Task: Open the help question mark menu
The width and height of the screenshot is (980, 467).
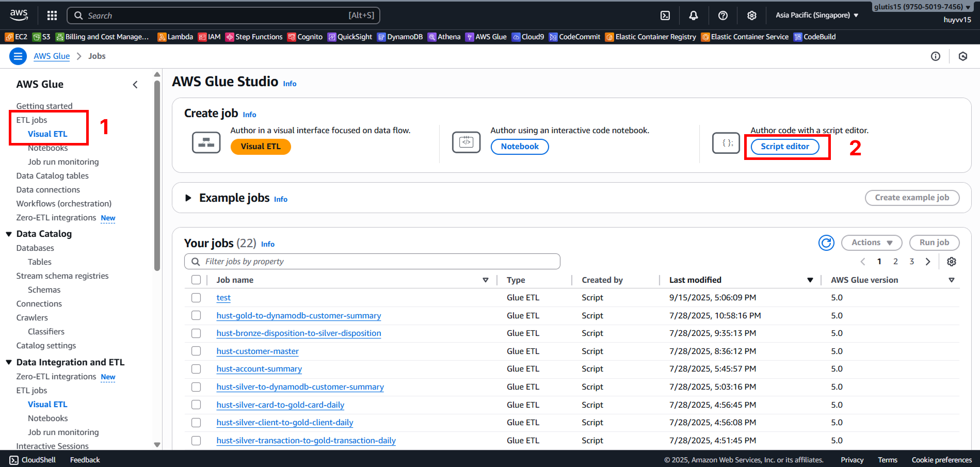Action: (722, 15)
